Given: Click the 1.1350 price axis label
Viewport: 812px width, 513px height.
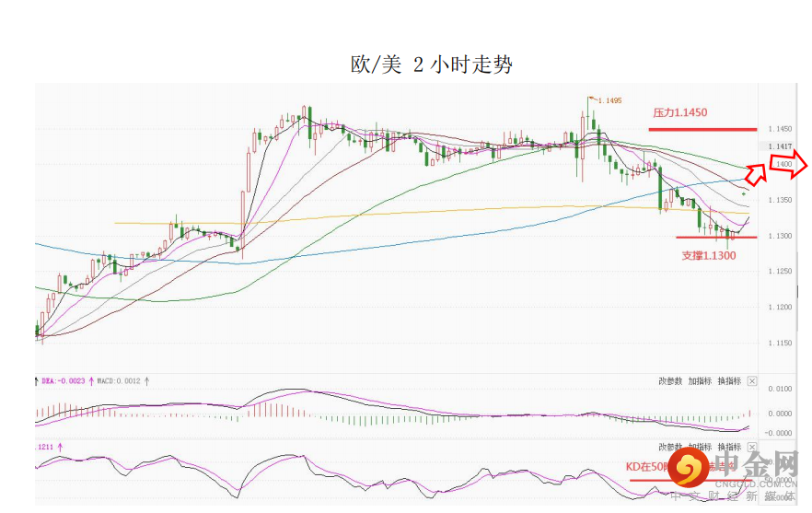Looking at the screenshot, I should 780,200.
